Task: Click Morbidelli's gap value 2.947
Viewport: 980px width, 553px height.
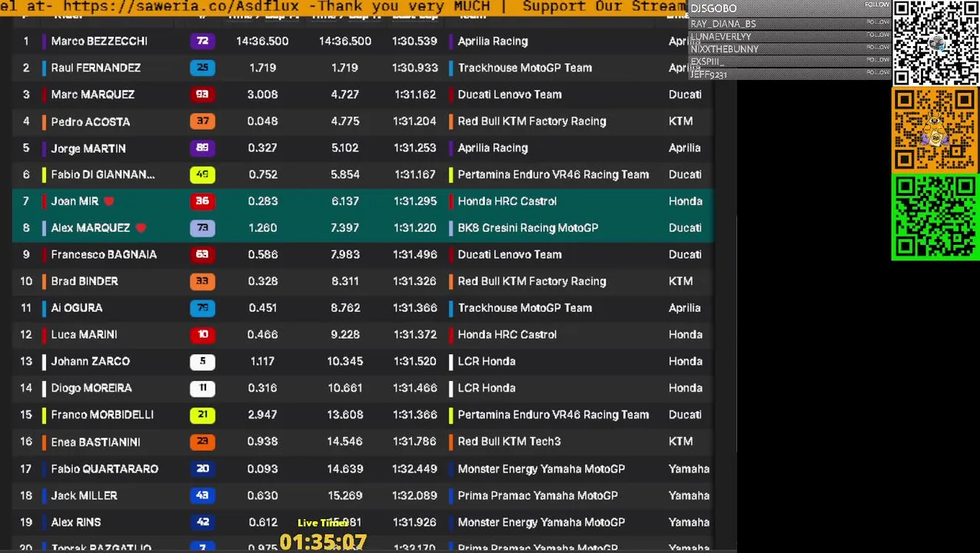Action: [x=263, y=415]
